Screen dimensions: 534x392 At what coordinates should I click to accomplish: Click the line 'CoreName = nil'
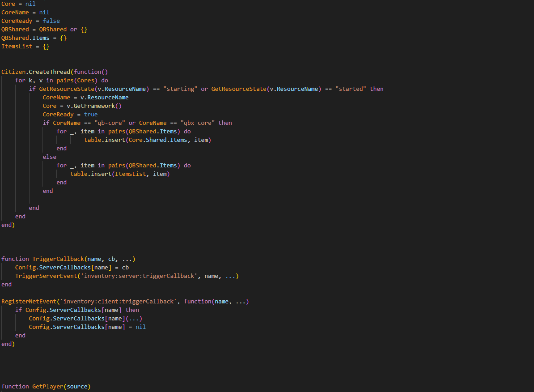coord(25,12)
